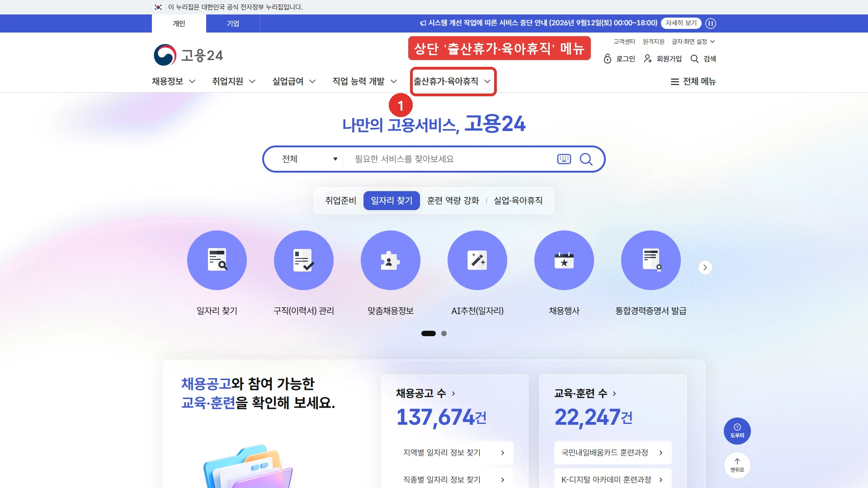The width and height of the screenshot is (868, 488).
Task: Click the next arrow of service carousel
Action: click(x=705, y=267)
